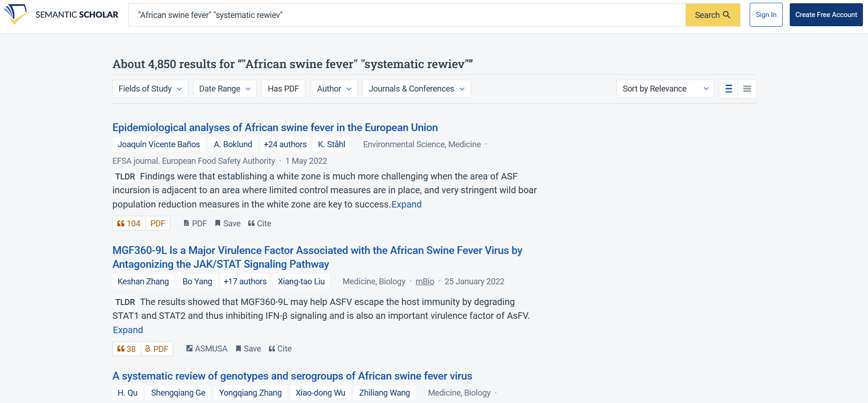Click the Sign In button
Screen dimensions: 868x403
[x=766, y=15]
